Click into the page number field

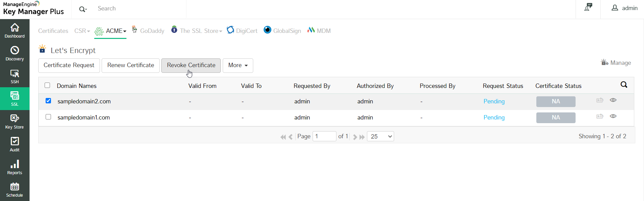324,136
